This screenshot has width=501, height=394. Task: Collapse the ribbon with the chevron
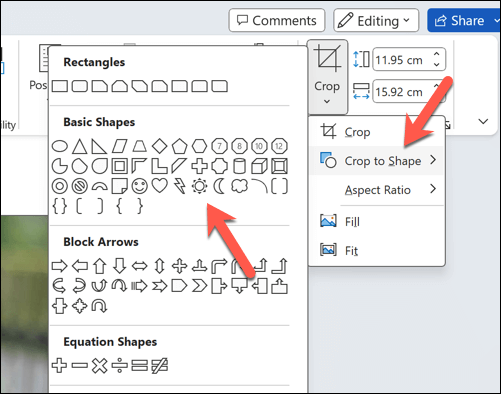(x=483, y=121)
